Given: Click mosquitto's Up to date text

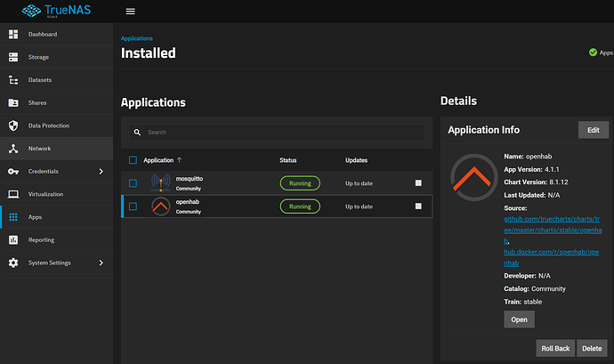Looking at the screenshot, I should pyautogui.click(x=359, y=183).
